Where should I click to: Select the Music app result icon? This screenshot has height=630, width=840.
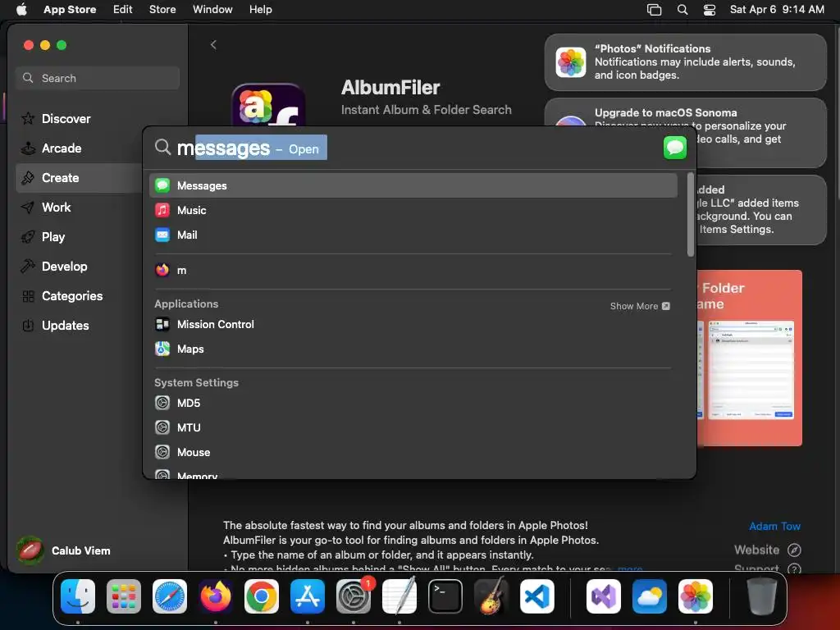(x=162, y=210)
